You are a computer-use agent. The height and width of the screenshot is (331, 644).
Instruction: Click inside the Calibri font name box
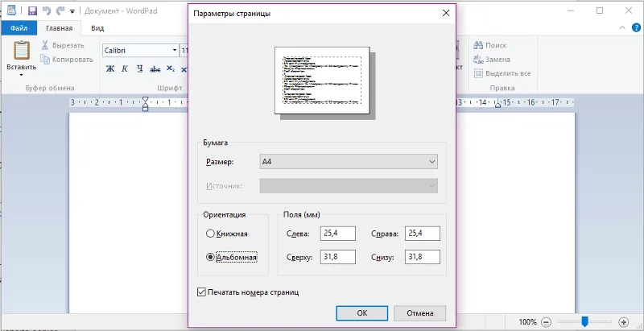[136, 51]
